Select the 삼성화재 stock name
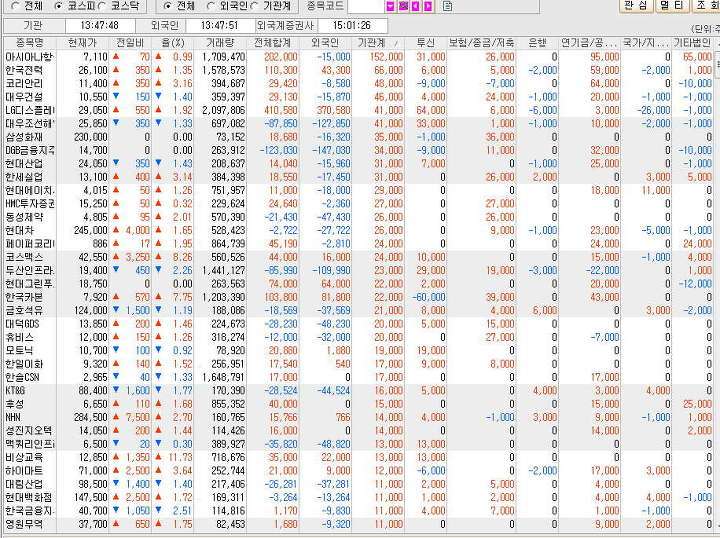Image resolution: width=720 pixels, height=538 pixels. [24, 137]
